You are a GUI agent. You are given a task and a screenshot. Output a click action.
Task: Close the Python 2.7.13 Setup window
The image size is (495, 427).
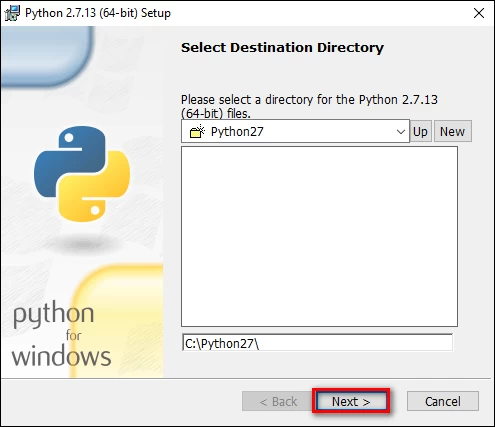pos(479,13)
